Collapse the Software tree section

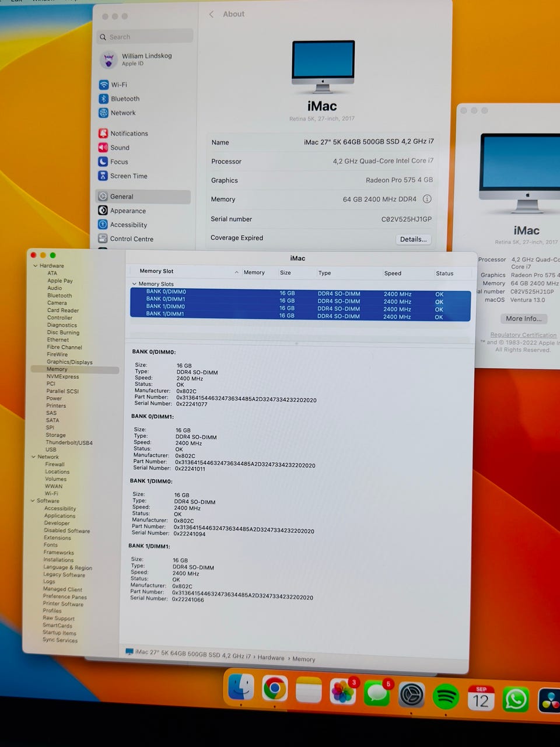click(33, 501)
